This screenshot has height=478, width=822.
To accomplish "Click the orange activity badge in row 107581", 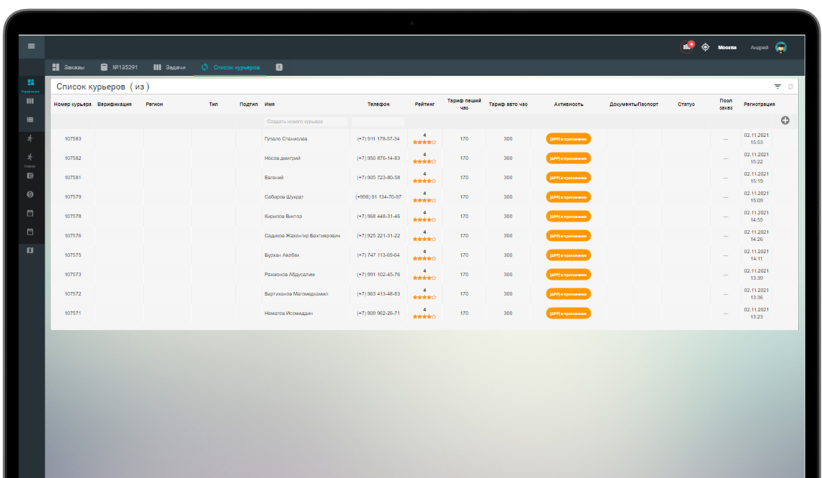I will (568, 178).
